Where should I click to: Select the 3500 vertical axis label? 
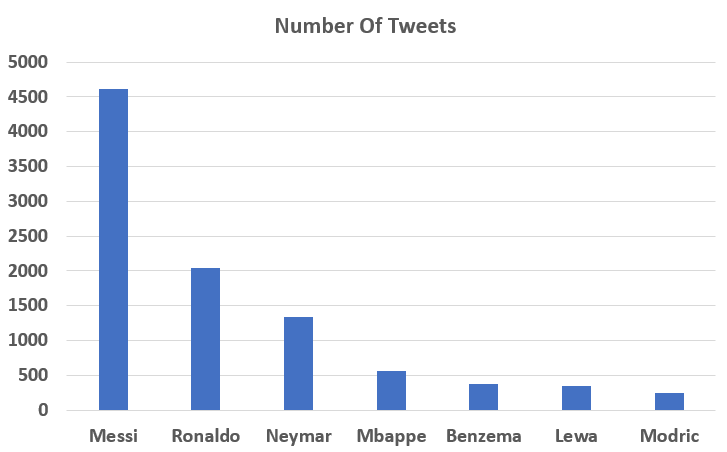pos(28,166)
